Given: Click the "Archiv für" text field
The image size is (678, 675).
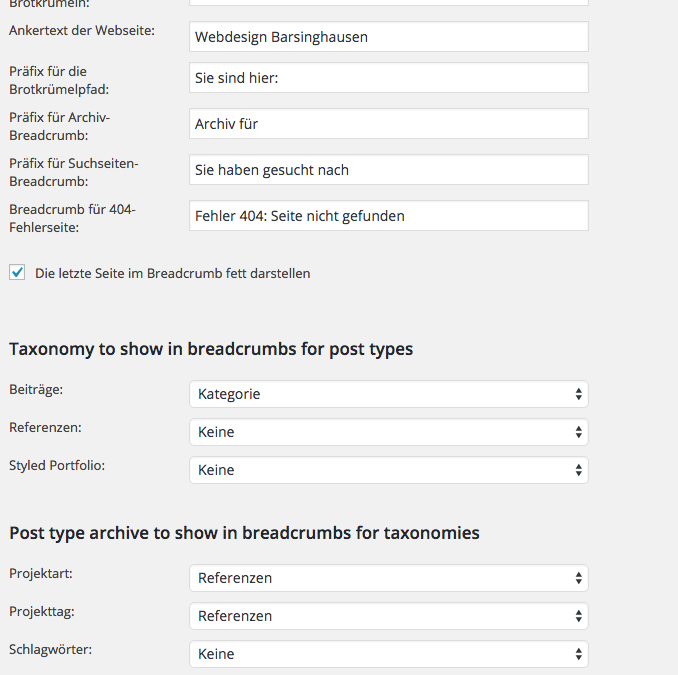Looking at the screenshot, I should point(388,124).
